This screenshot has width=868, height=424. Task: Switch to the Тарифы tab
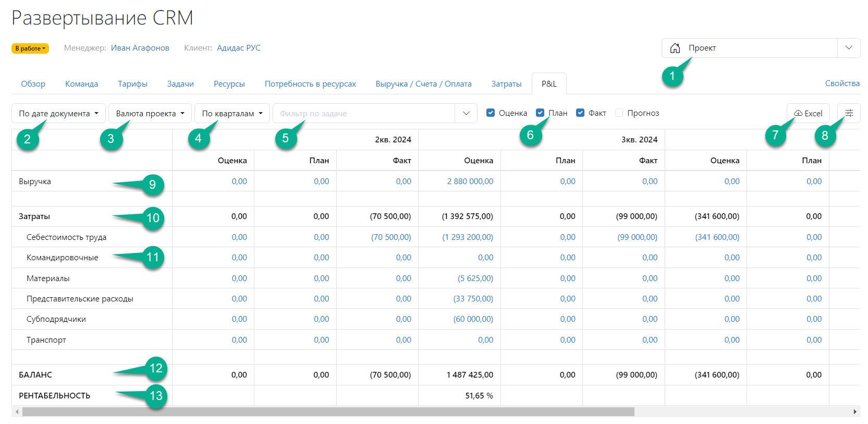[x=132, y=83]
